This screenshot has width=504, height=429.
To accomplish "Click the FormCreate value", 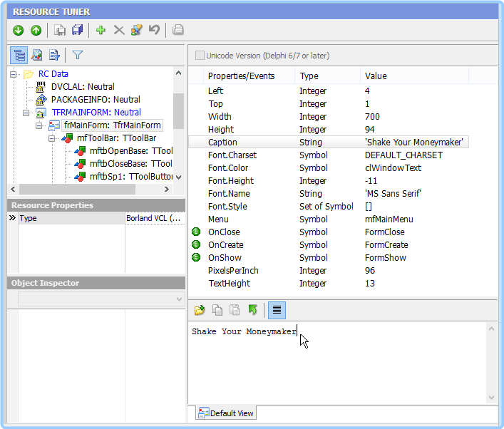I will pos(386,245).
